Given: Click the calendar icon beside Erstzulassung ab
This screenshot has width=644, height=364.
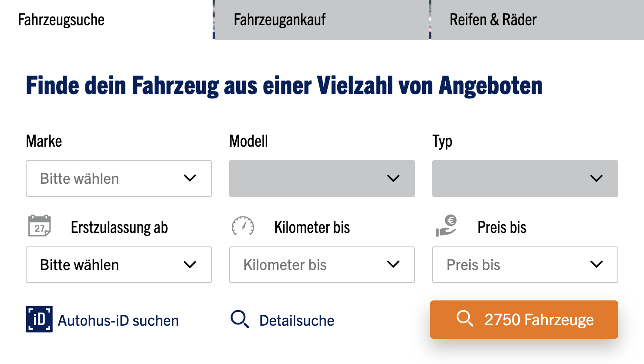Looking at the screenshot, I should pyautogui.click(x=39, y=226).
